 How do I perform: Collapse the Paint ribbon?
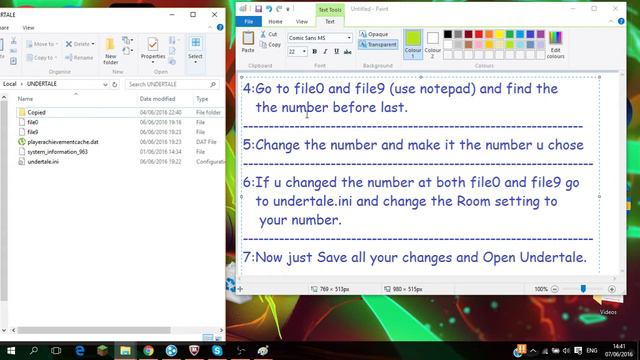[611, 21]
